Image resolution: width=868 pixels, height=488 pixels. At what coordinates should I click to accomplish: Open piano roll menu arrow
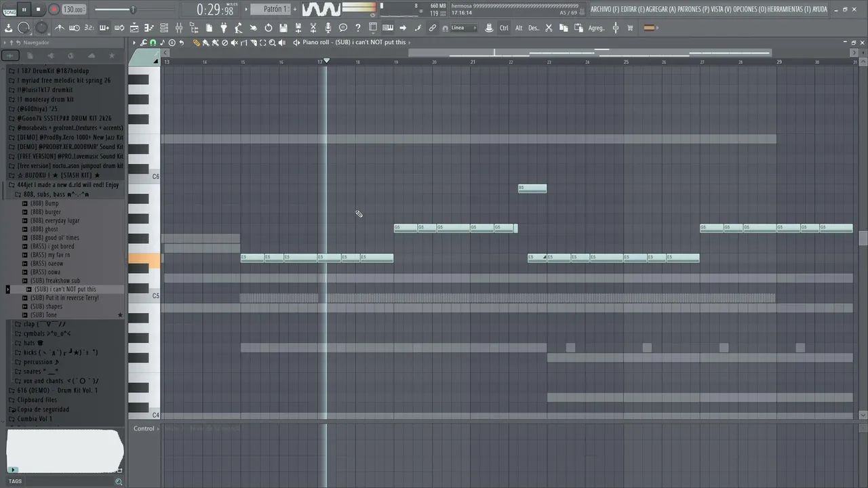click(x=134, y=42)
